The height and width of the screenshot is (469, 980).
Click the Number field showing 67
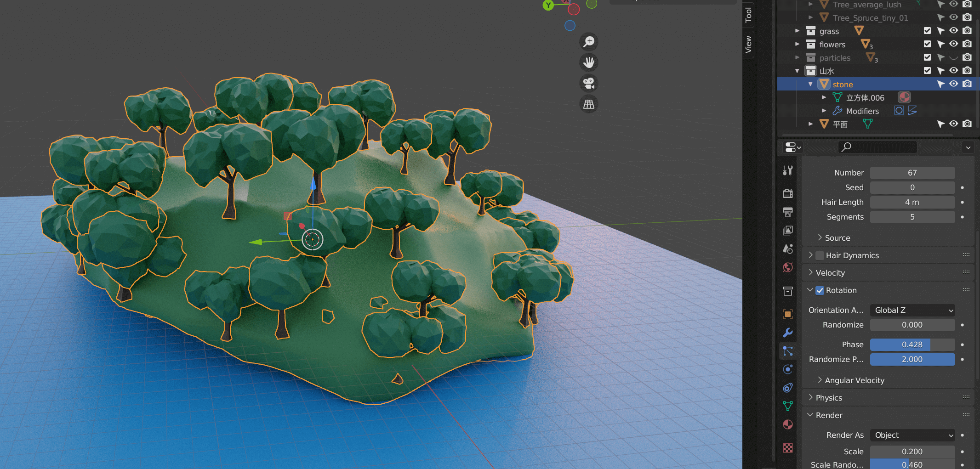click(912, 173)
